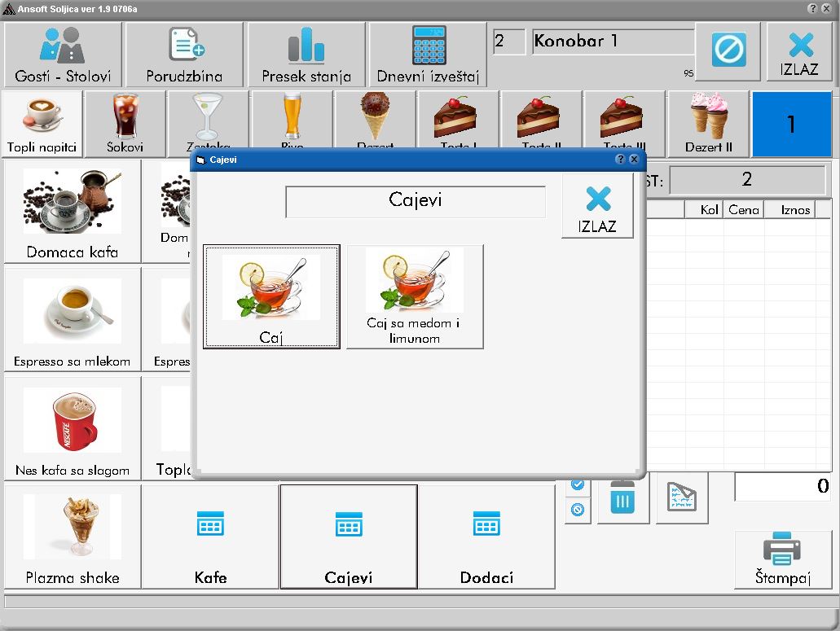Image resolution: width=840 pixels, height=631 pixels.
Task: Select Caj sa medom i limunom
Action: pos(415,296)
